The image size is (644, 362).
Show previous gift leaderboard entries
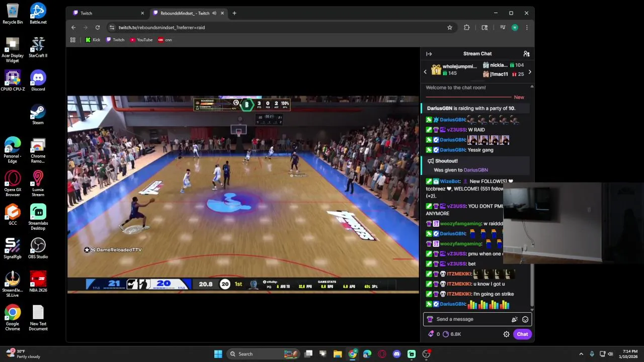pos(425,72)
